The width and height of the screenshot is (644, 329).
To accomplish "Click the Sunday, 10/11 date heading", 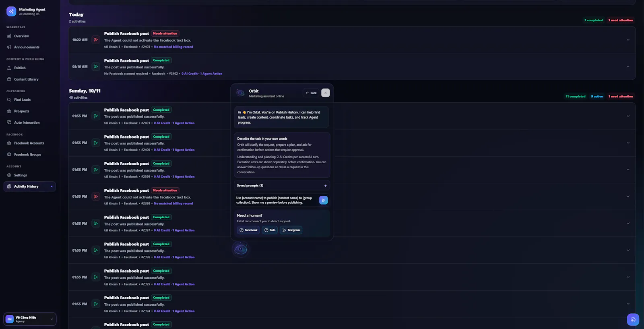I will coord(85,91).
